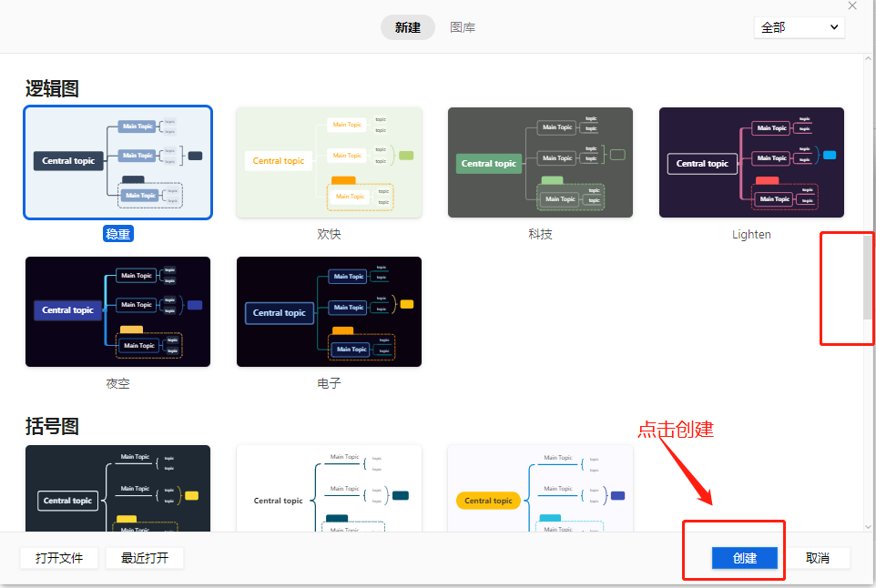Select the 电子 template thumbnail
Image resolution: width=876 pixels, height=588 pixels.
click(x=329, y=312)
